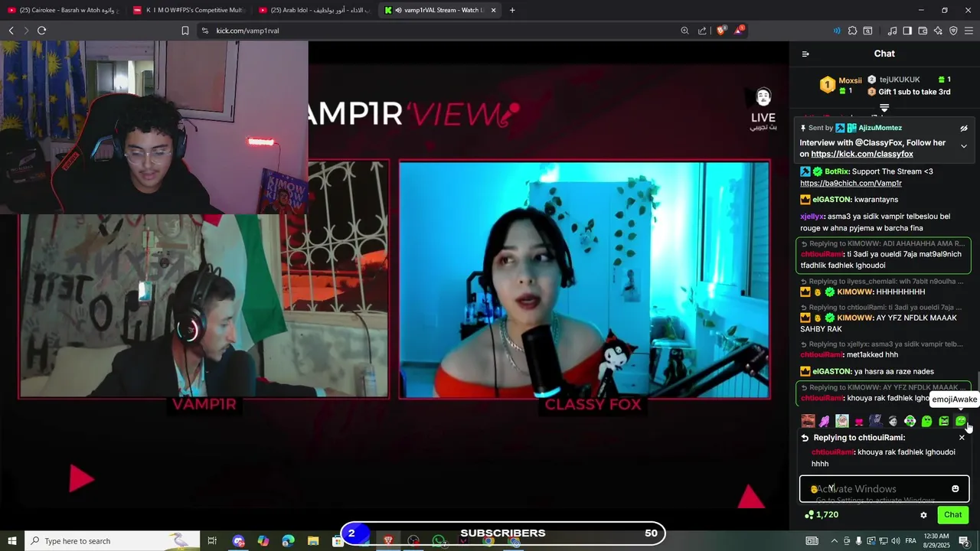Viewport: 980px width, 551px height.
Task: Open a new browser tab
Action: pos(512,10)
